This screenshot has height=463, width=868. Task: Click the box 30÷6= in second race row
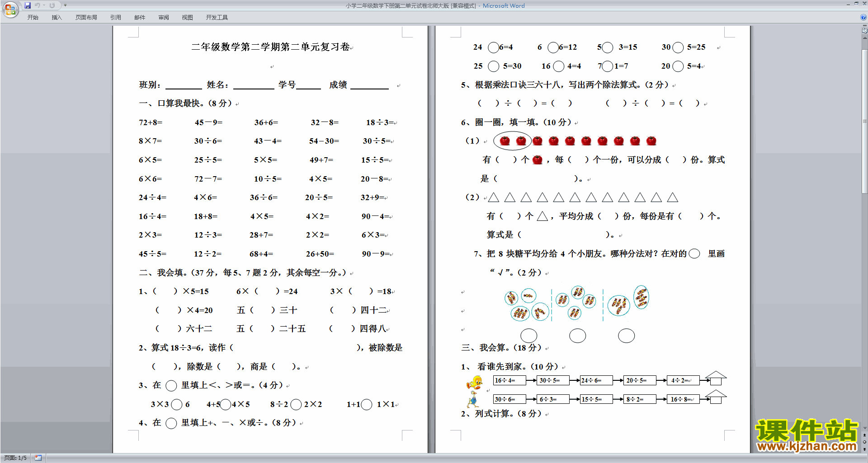point(509,399)
